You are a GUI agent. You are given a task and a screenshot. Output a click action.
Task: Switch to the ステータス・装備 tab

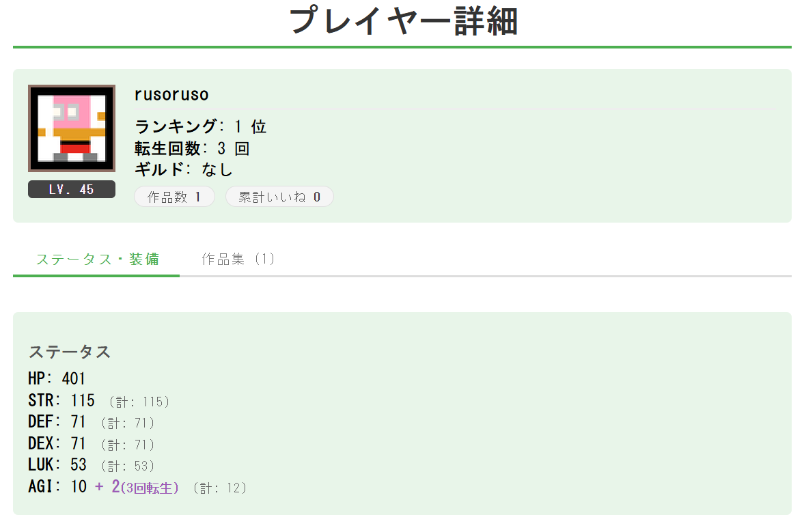[x=97, y=259]
